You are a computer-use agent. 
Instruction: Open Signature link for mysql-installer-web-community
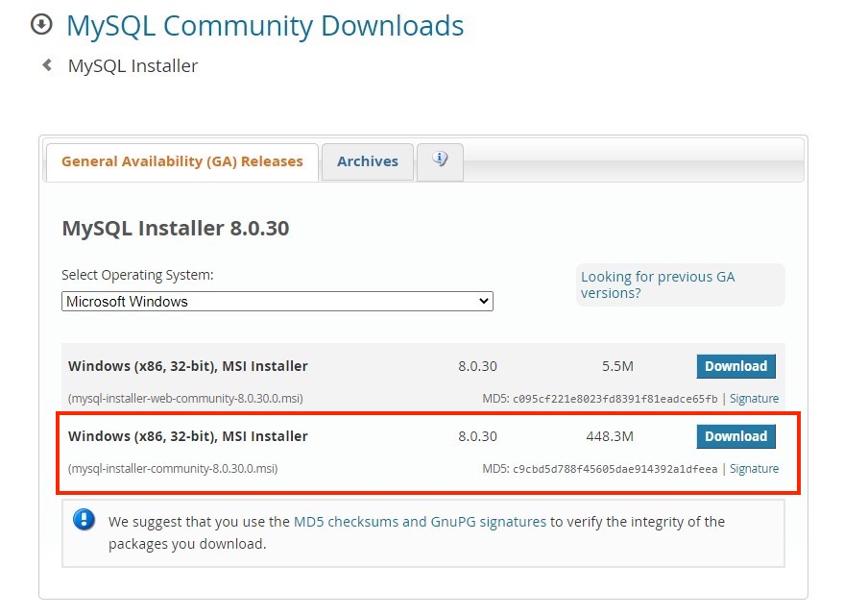[754, 399]
